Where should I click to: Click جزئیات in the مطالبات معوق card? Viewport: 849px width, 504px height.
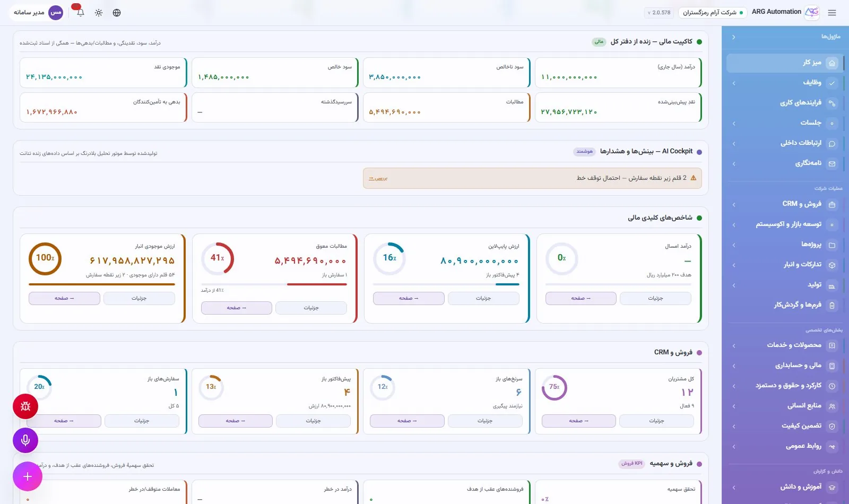311,308
